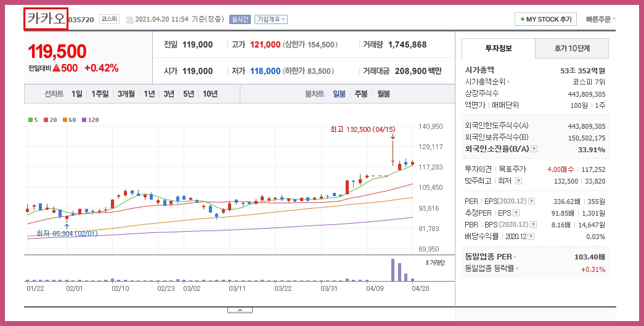Screen dimensions: 644x326
Task: Select the 1주일 line chart period
Action: point(100,94)
